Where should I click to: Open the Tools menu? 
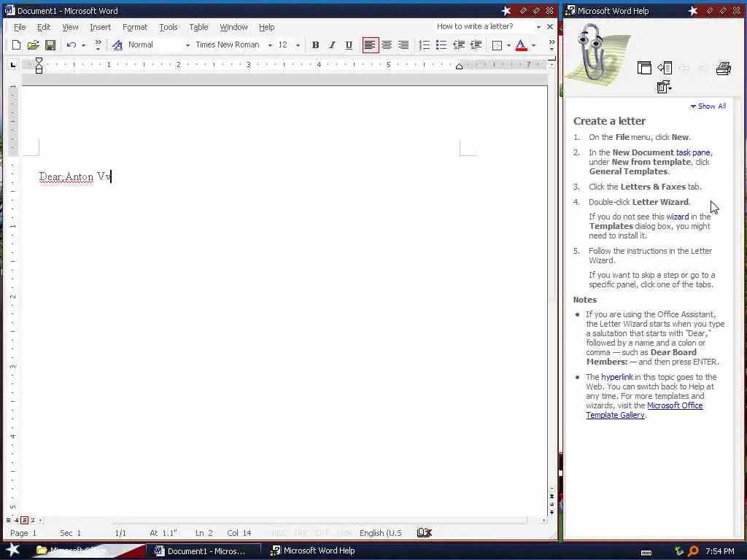[x=169, y=27]
